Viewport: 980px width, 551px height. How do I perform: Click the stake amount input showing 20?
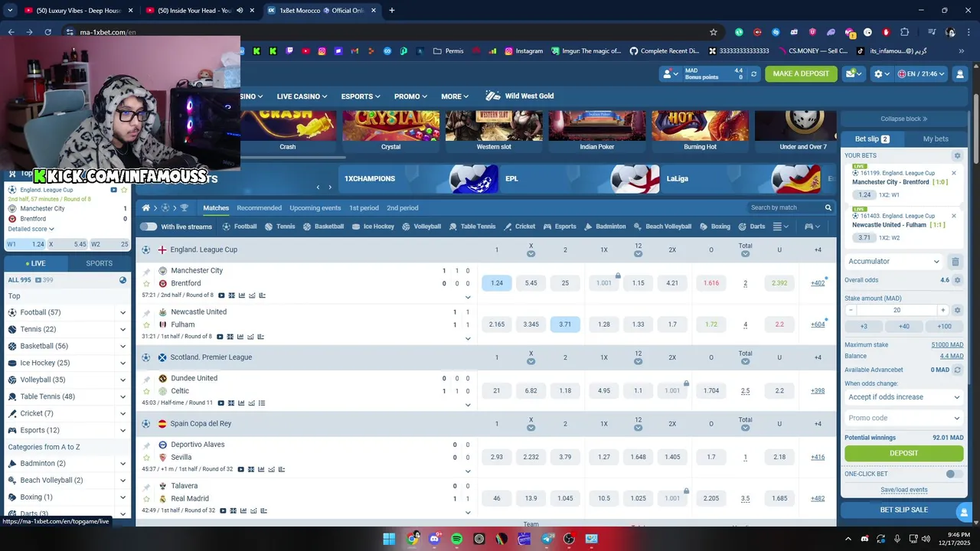coord(897,310)
